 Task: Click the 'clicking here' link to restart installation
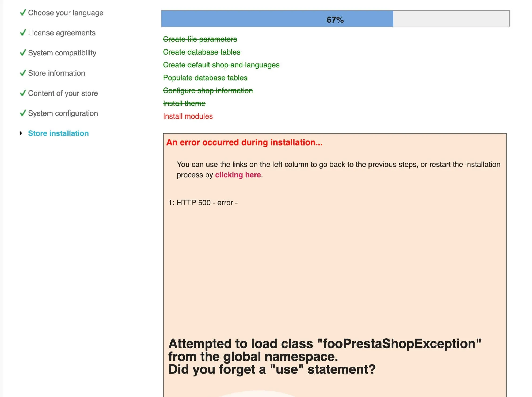point(238,175)
